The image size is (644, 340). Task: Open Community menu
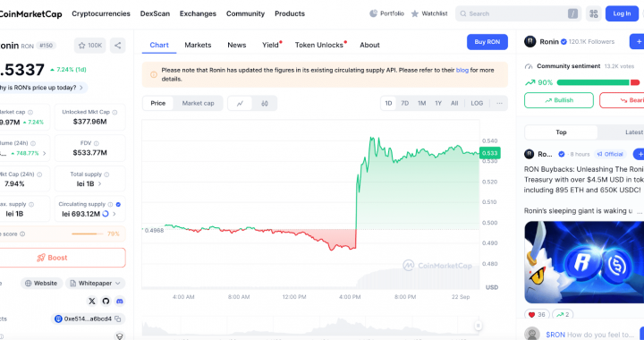[x=246, y=13]
